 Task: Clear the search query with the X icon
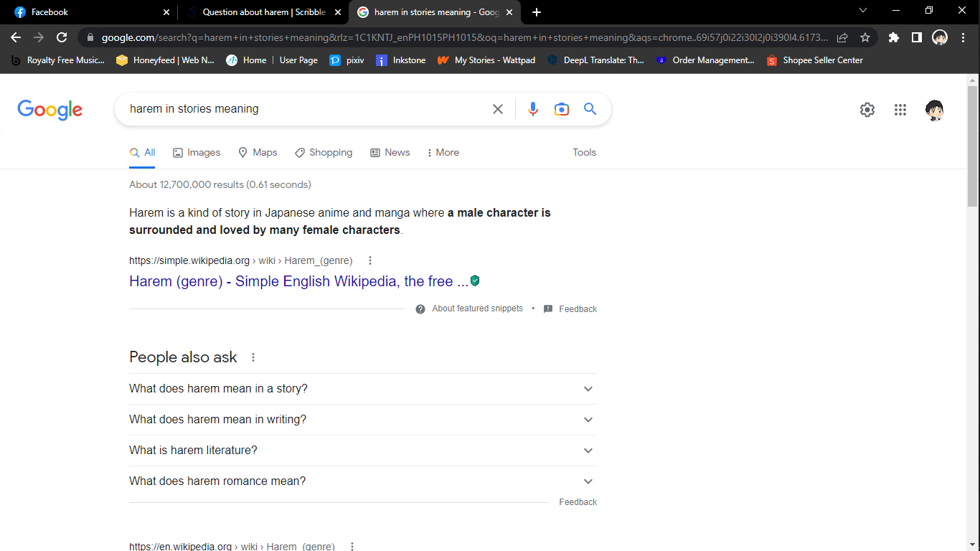pyautogui.click(x=498, y=109)
